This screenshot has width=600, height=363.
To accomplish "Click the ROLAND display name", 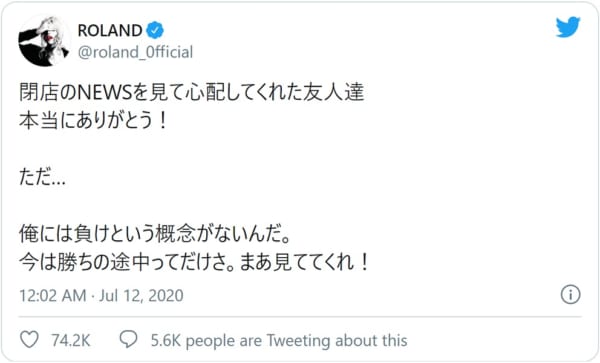I will (x=110, y=30).
